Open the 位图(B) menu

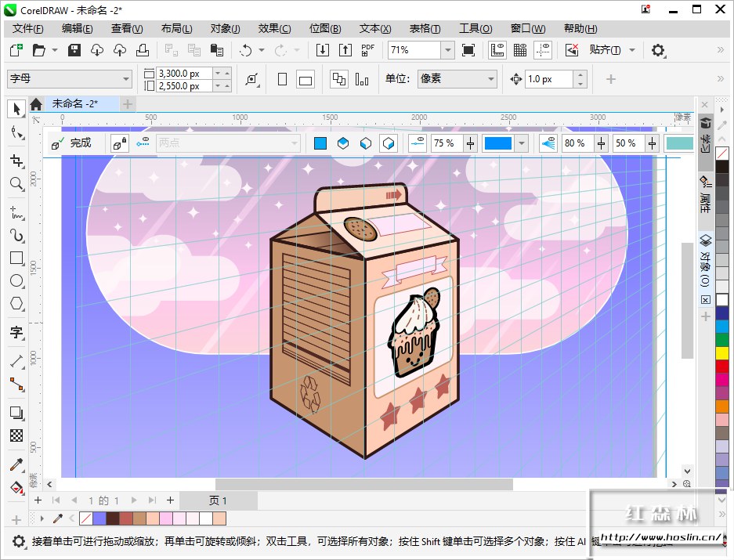[325, 28]
